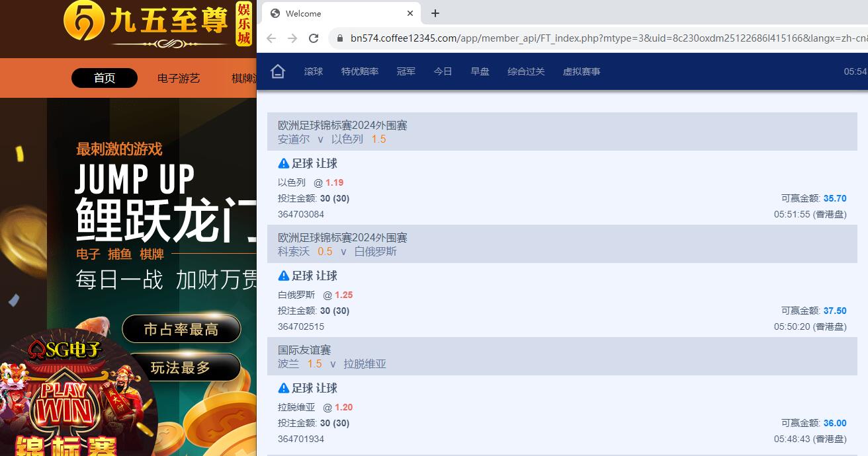Screen dimensions: 868x456
Task: Click the browser forward arrow
Action: [292, 38]
